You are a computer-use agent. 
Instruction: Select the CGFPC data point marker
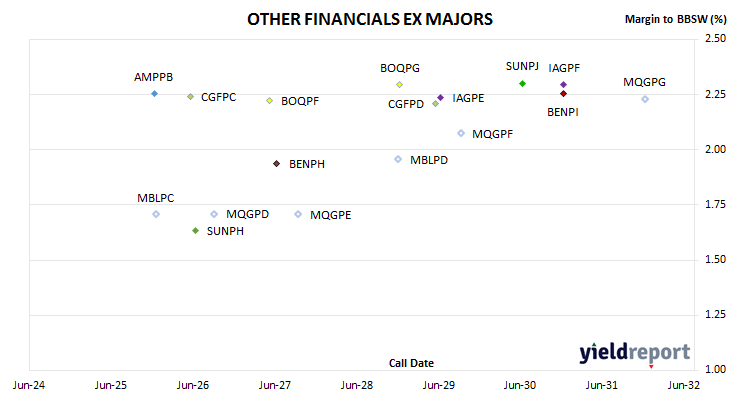point(190,96)
